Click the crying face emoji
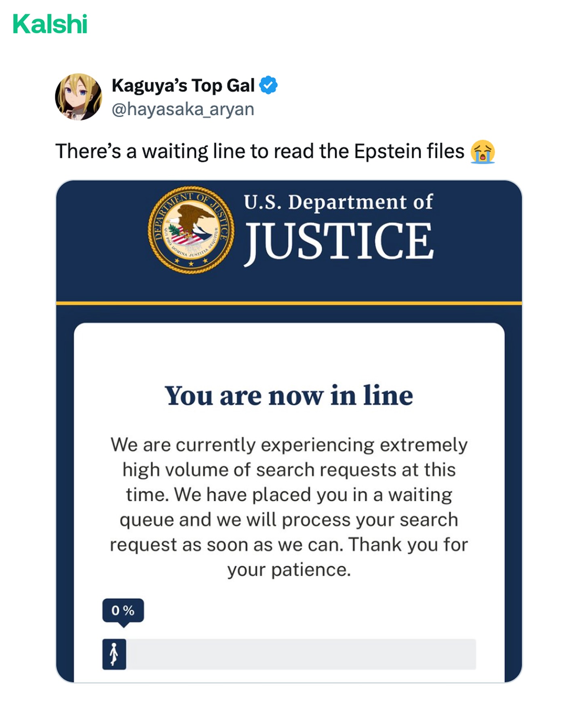Image resolution: width=582 pixels, height=728 pixels. (x=483, y=152)
